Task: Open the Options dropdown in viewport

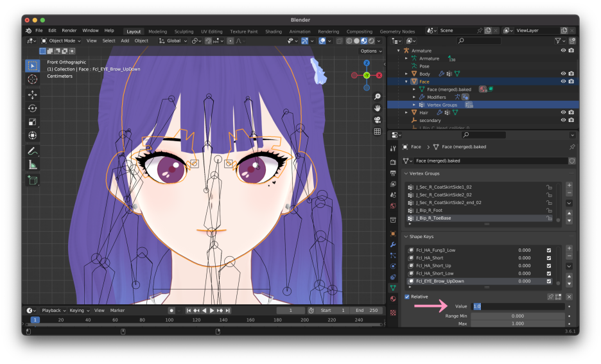Action: pyautogui.click(x=371, y=51)
